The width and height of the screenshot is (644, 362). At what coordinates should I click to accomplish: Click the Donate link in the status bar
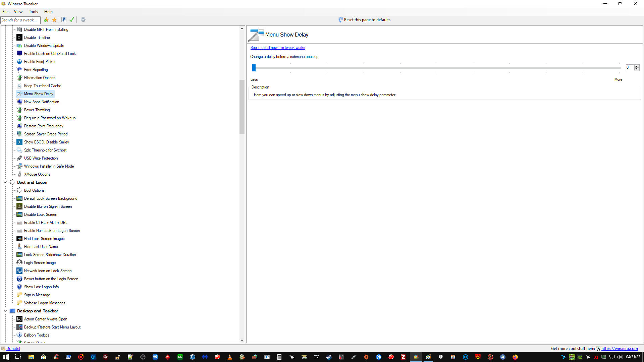click(x=13, y=349)
